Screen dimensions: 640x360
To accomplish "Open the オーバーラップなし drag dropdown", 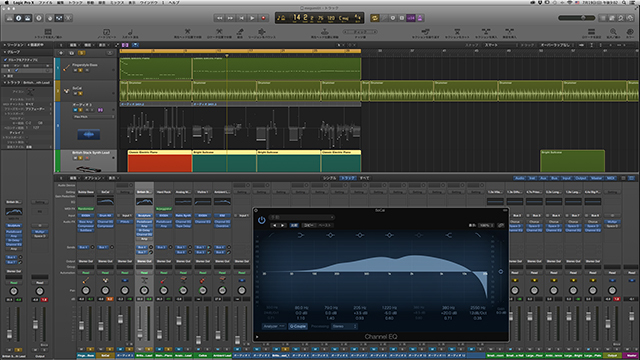I will (x=556, y=45).
